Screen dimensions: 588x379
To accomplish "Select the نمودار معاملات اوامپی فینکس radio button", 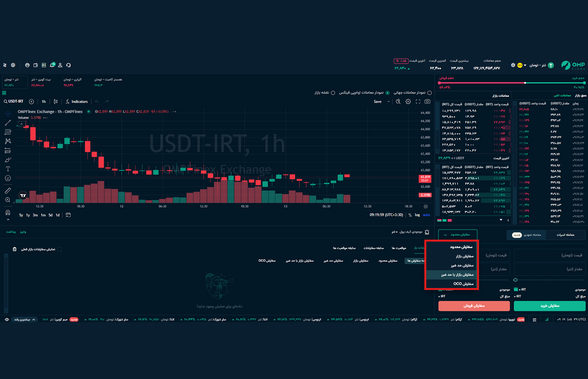I will pos(387,93).
